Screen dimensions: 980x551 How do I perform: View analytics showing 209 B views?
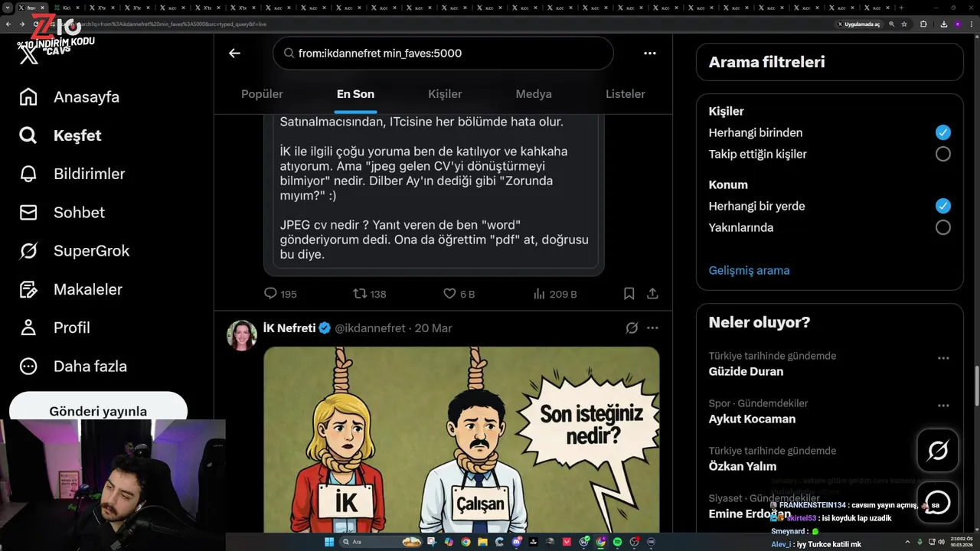pos(554,294)
